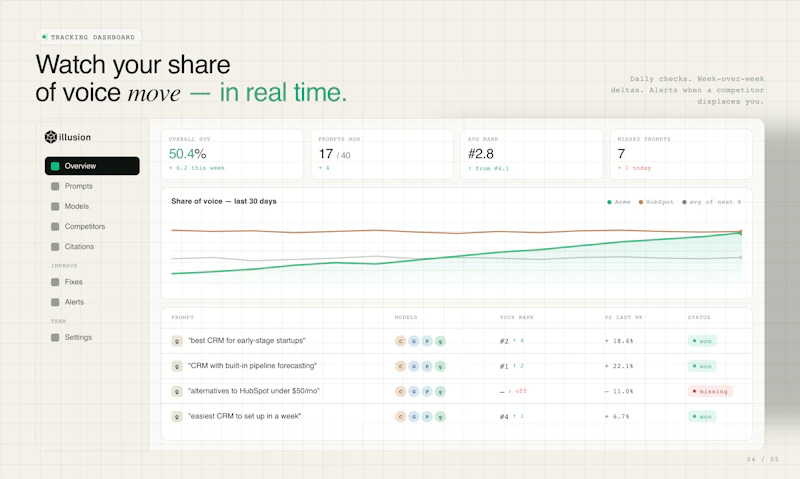
Task: Click the "CRM with built-in pipeline forecasting" prompt text
Action: pyautogui.click(x=252, y=366)
